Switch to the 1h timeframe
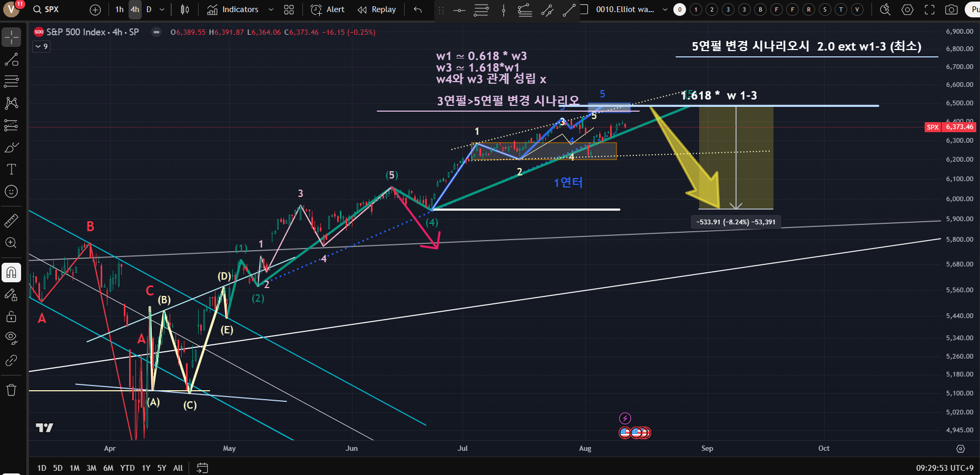Screen dimensions: 980x475 pyautogui.click(x=120, y=9)
